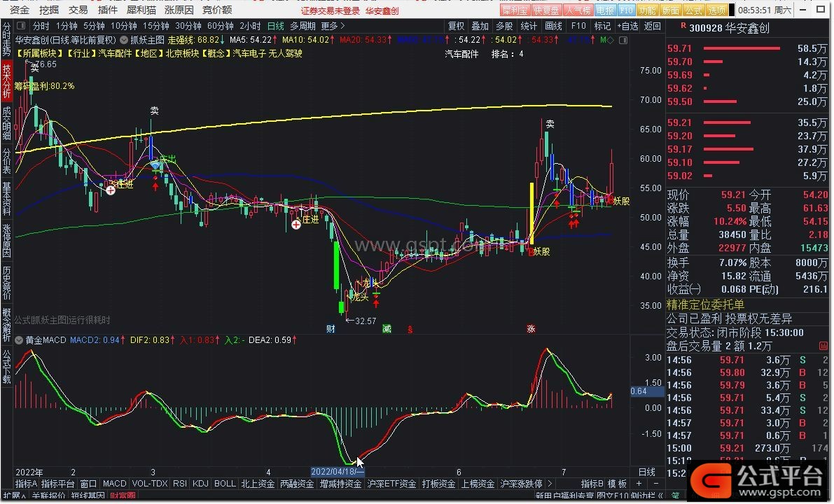Select the VOL-TDX indicator tab

[x=149, y=483]
